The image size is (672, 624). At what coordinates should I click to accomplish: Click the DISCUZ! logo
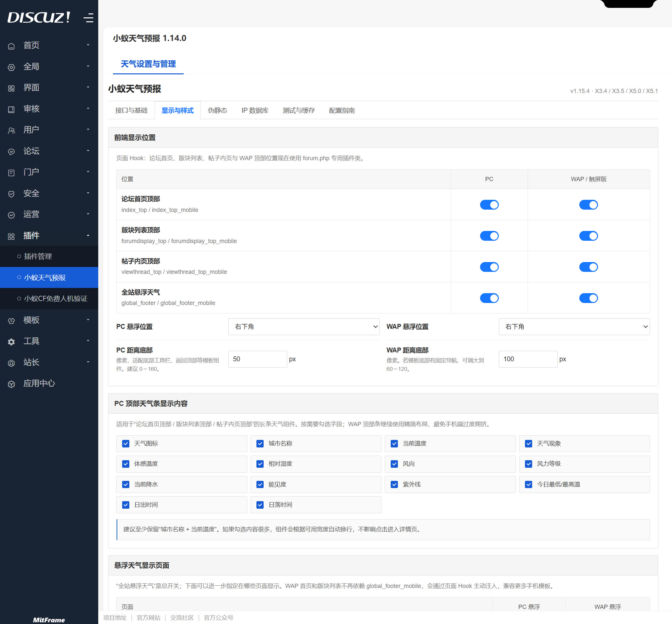(x=39, y=17)
